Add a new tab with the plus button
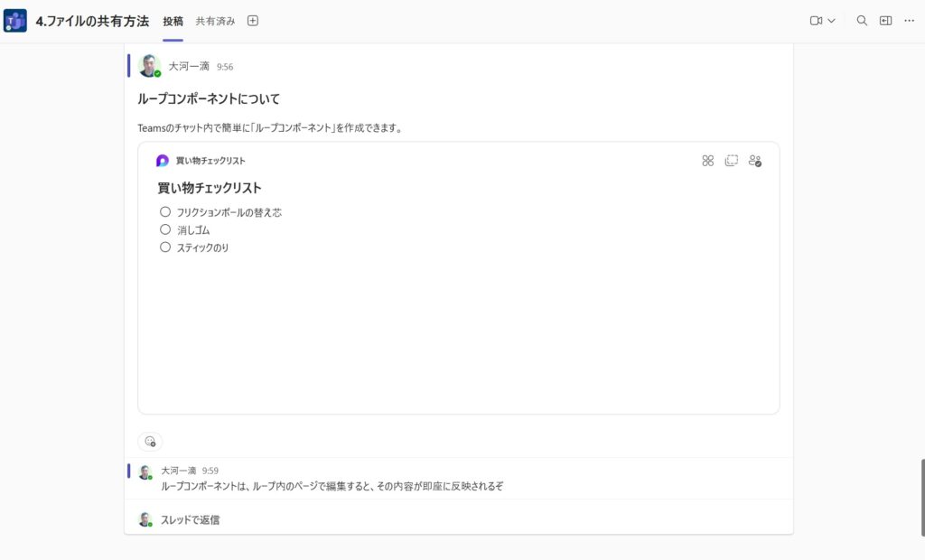This screenshot has height=560, width=925. (x=252, y=20)
